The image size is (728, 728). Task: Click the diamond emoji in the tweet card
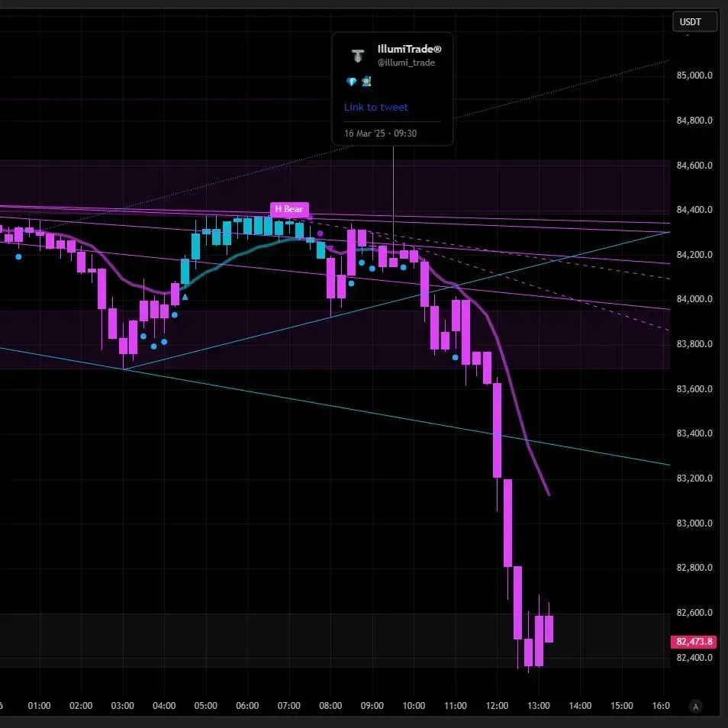coord(352,82)
